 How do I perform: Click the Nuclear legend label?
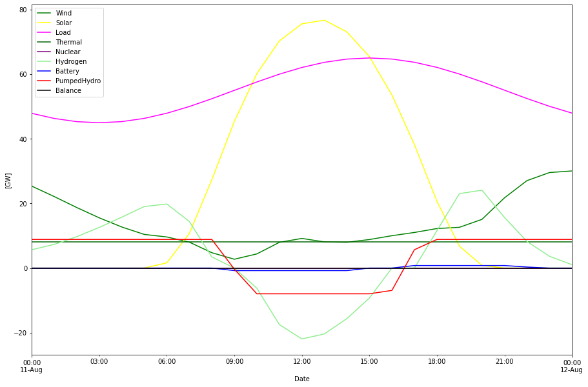click(68, 52)
